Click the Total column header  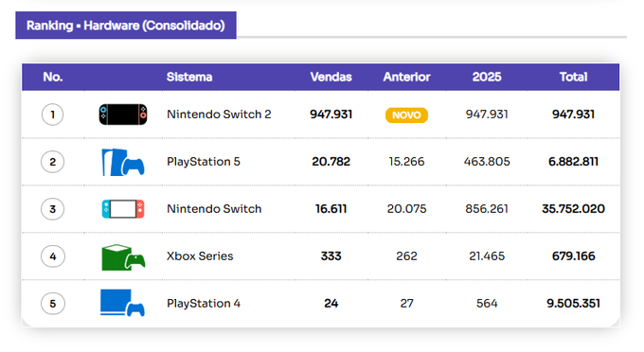coord(573,77)
